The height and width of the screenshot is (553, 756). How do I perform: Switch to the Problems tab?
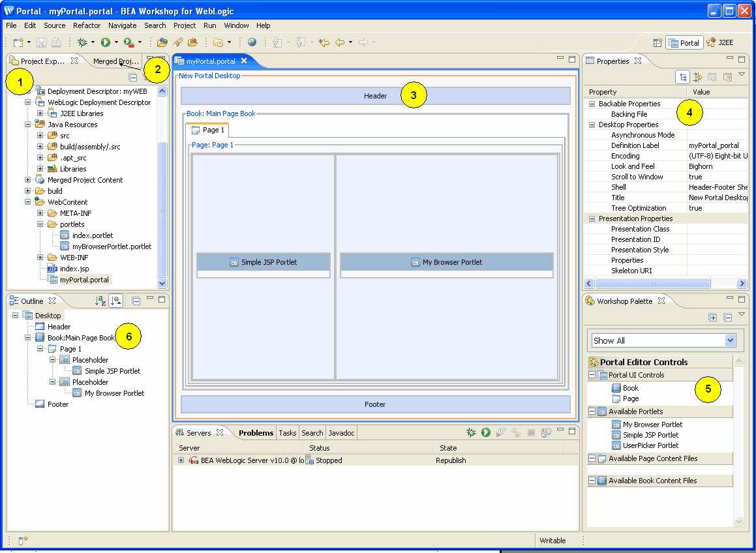point(256,432)
